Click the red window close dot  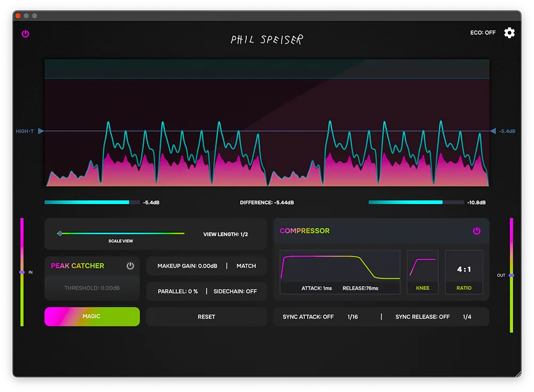coord(18,15)
